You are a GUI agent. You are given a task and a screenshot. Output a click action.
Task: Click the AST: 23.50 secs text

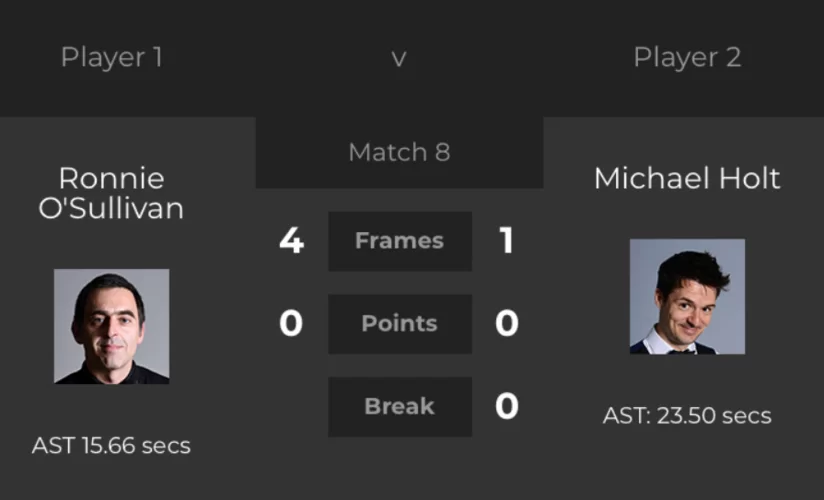tap(687, 416)
